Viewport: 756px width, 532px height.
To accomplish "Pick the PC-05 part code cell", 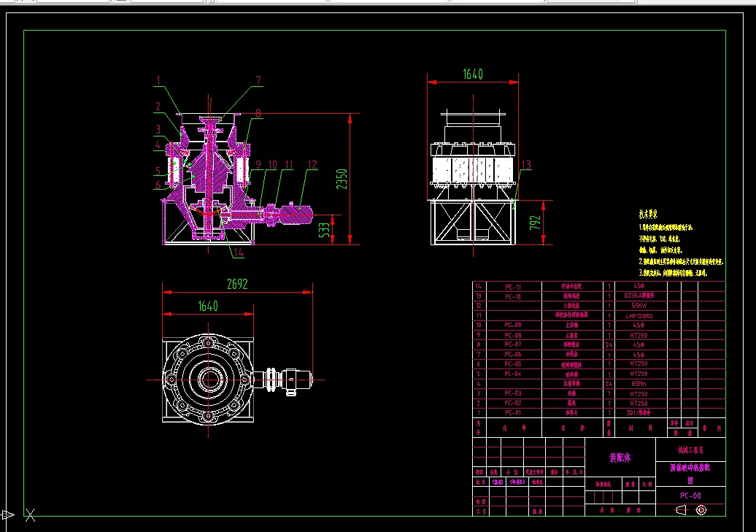I will 512,364.
